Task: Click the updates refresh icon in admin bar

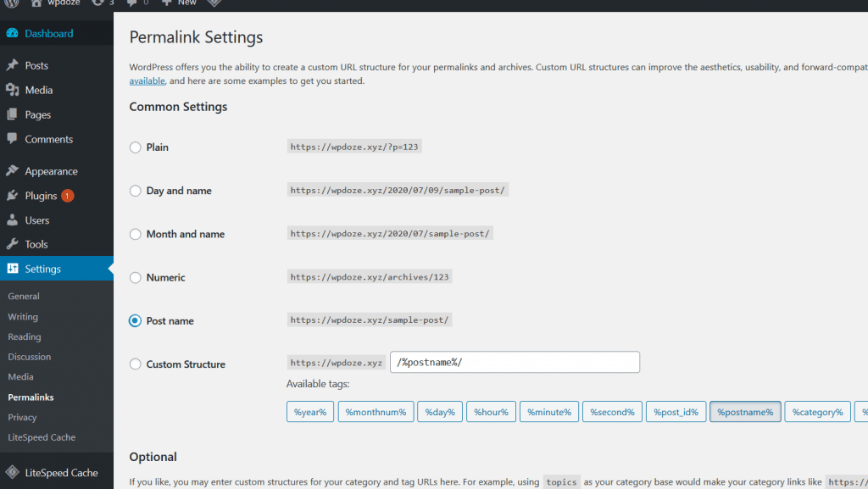Action: click(x=97, y=3)
